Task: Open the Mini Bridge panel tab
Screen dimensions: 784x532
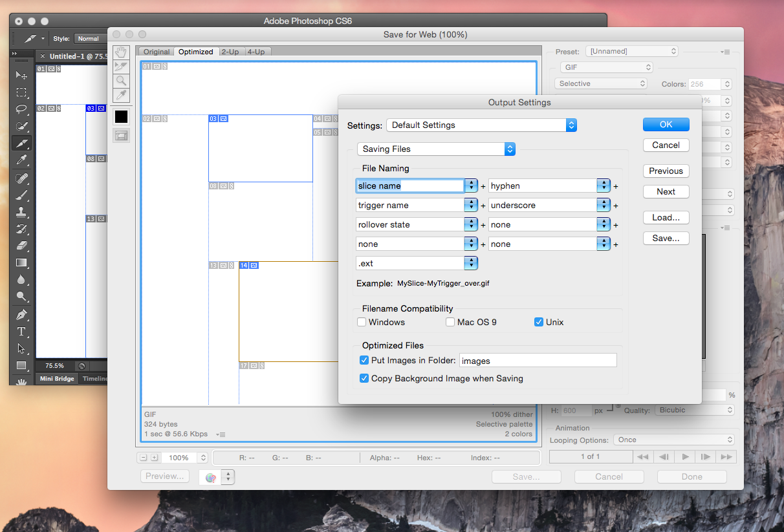Action: [57, 379]
